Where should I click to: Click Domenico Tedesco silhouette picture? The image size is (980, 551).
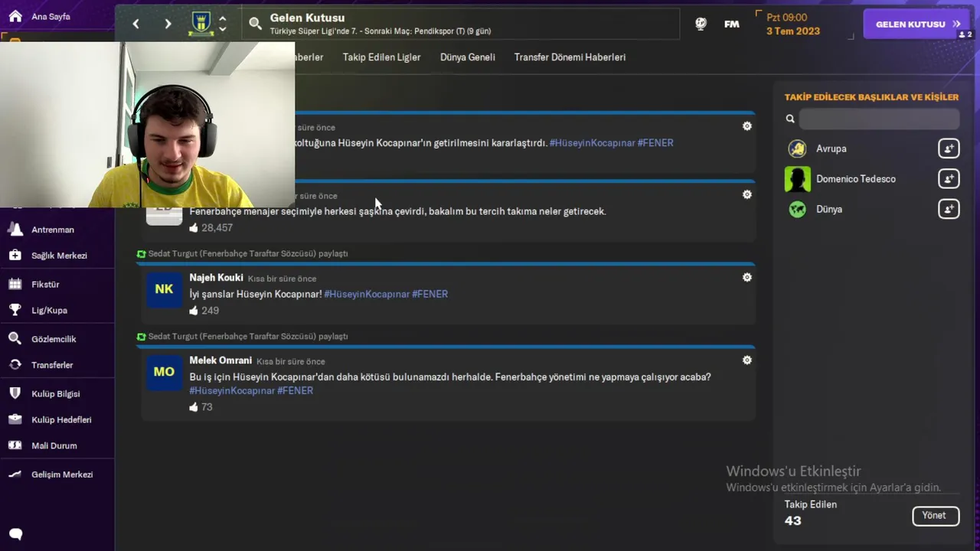click(797, 179)
